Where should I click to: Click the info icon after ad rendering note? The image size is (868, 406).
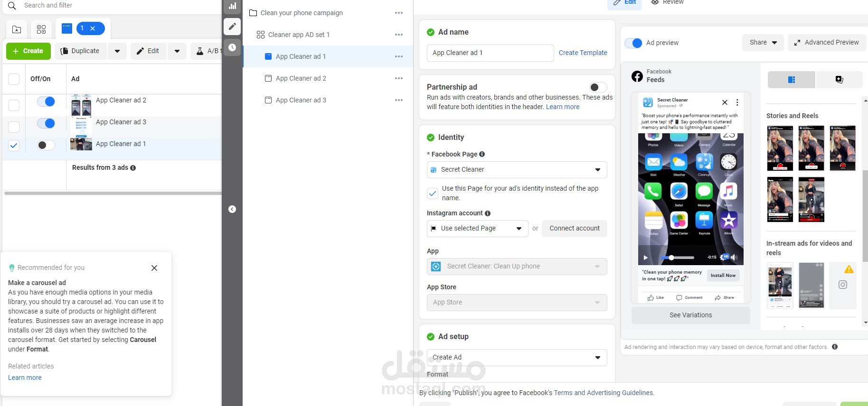click(835, 347)
